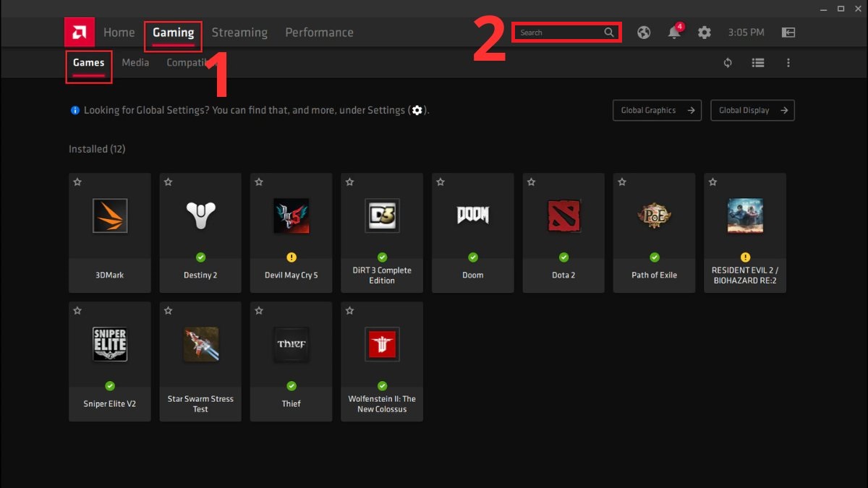868x488 pixels.
Task: Open Settings with the gear icon
Action: coord(704,32)
